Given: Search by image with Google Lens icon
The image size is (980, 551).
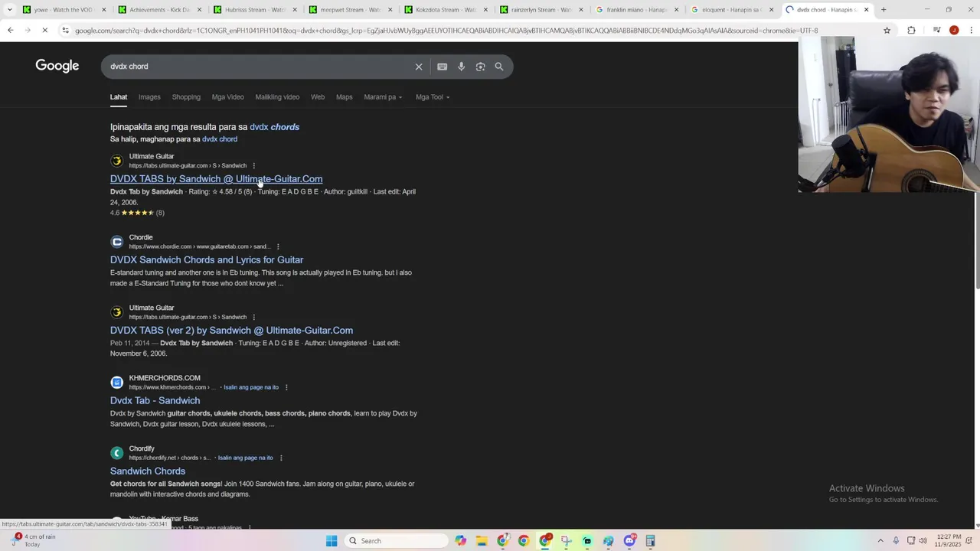Looking at the screenshot, I should point(480,67).
